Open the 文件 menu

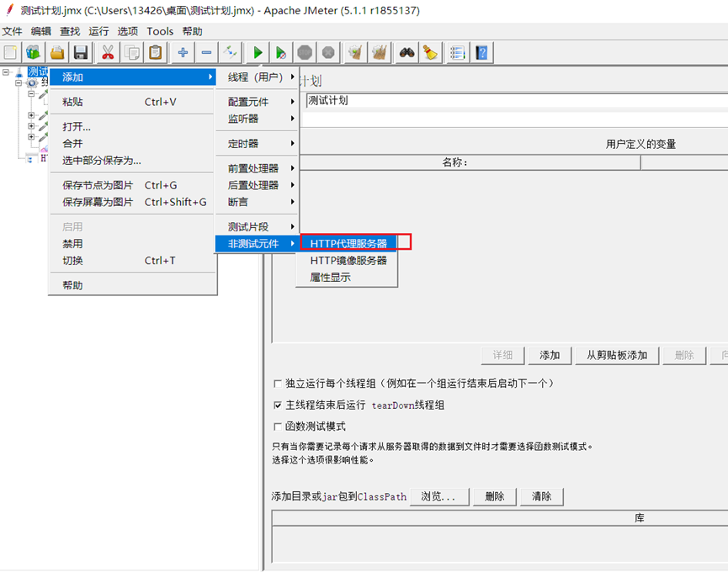coord(12,31)
